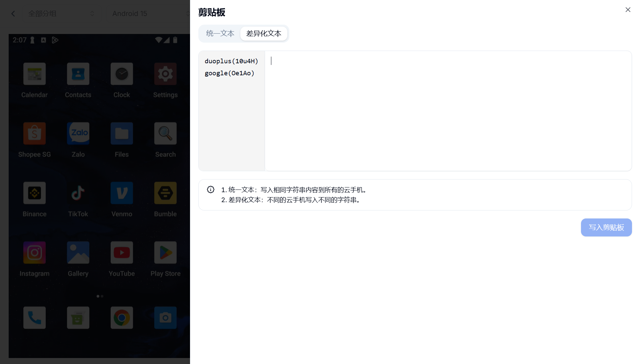The height and width of the screenshot is (364, 640).
Task: Click the Chrome icon in dock
Action: pyautogui.click(x=122, y=318)
